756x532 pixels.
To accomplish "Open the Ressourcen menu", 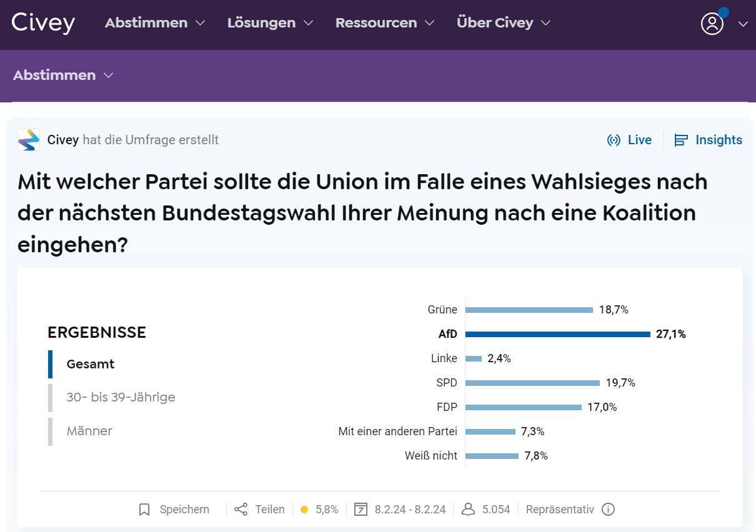I will pyautogui.click(x=385, y=22).
